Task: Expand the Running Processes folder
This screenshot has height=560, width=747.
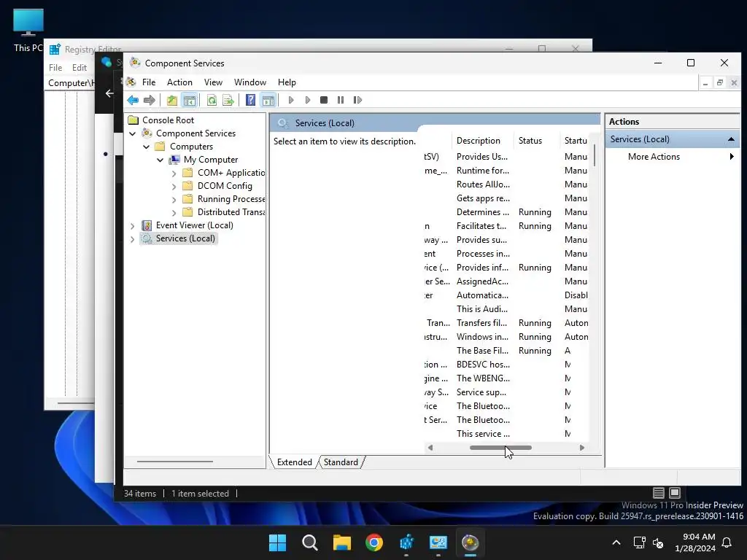Action: pos(174,200)
